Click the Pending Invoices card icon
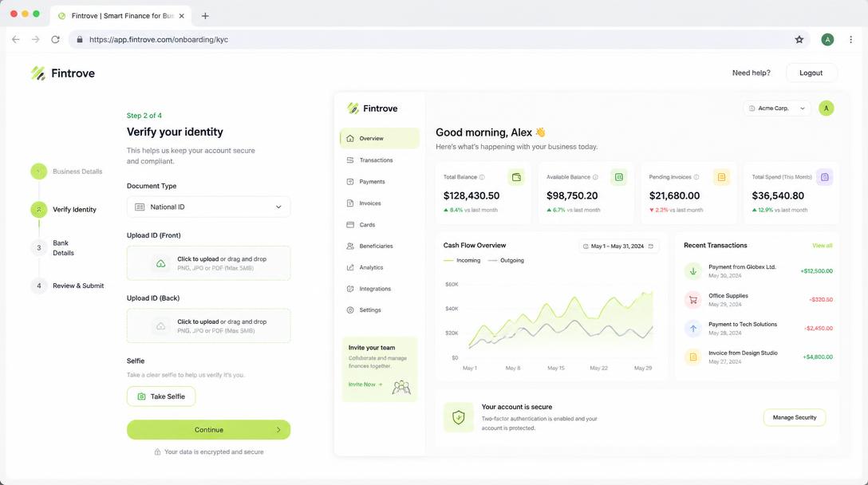Image resolution: width=868 pixels, height=485 pixels. (721, 177)
